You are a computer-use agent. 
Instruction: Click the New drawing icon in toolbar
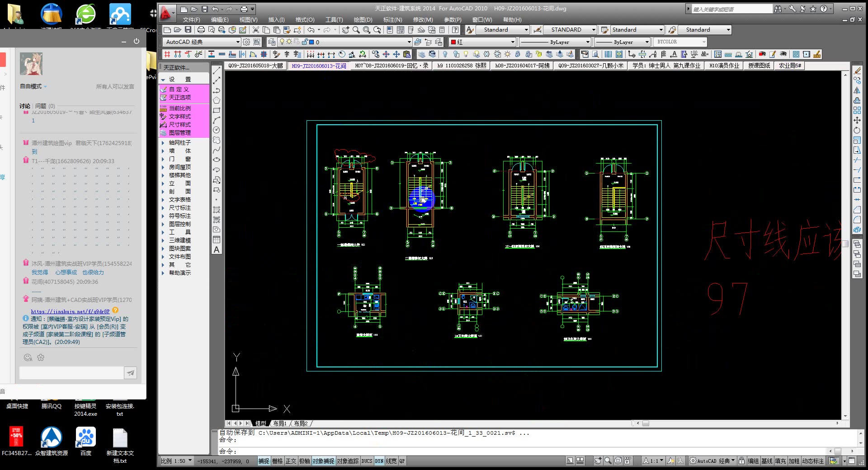[167, 30]
